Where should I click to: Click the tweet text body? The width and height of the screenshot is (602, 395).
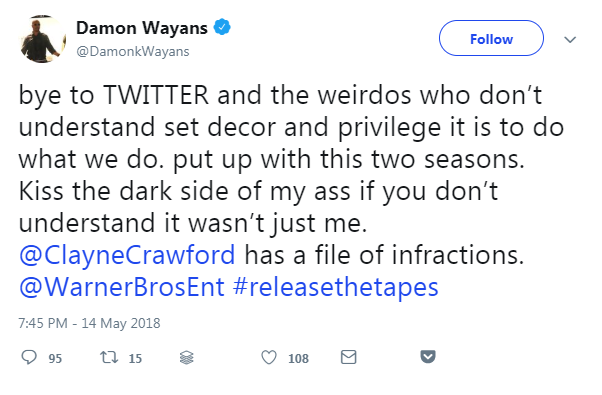click(x=291, y=191)
